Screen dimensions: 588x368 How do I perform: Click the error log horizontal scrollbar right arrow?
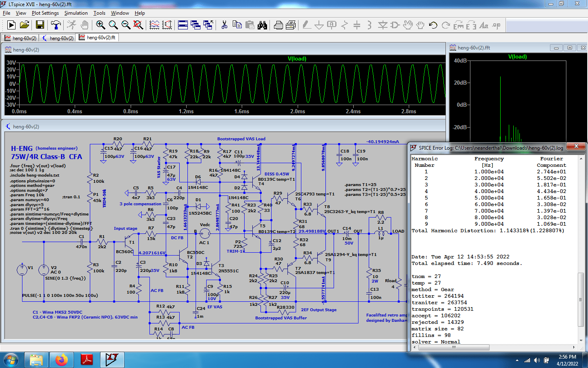(x=574, y=347)
